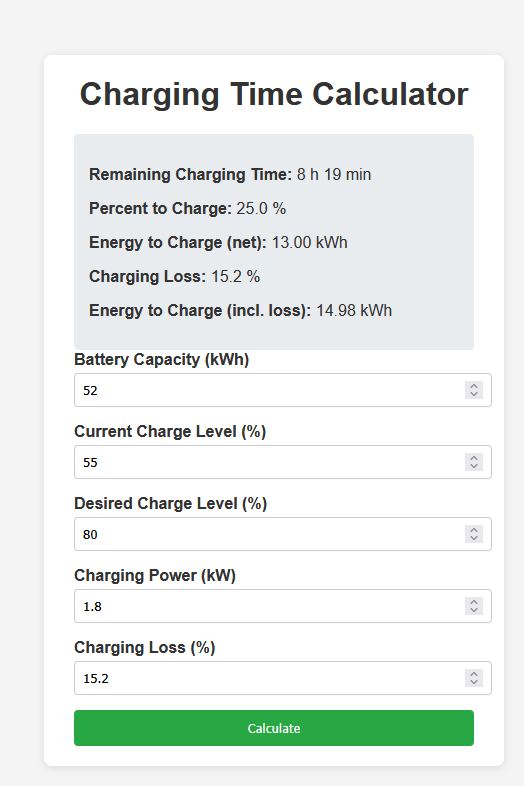524x786 pixels.
Task: Increment Current Charge Level spinner up
Action: point(474,457)
